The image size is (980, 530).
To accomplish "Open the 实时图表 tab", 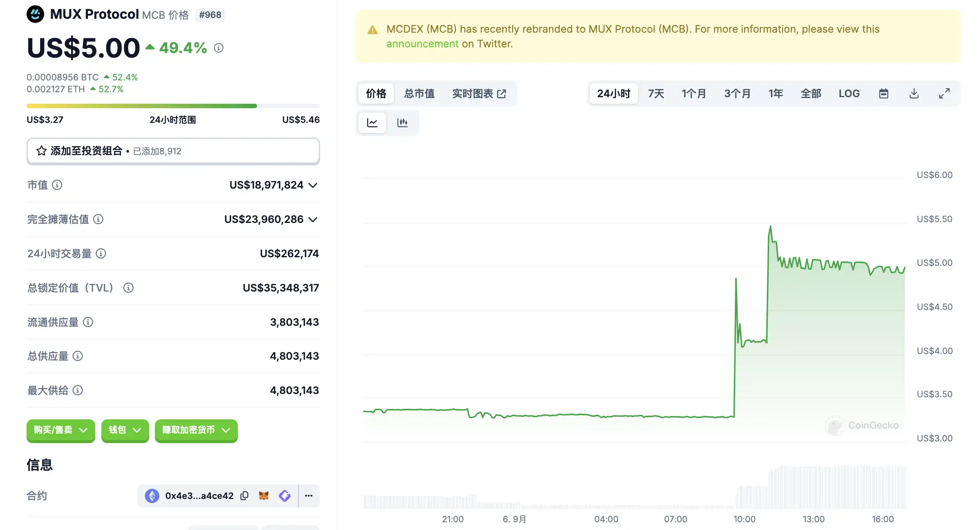I will [x=479, y=94].
